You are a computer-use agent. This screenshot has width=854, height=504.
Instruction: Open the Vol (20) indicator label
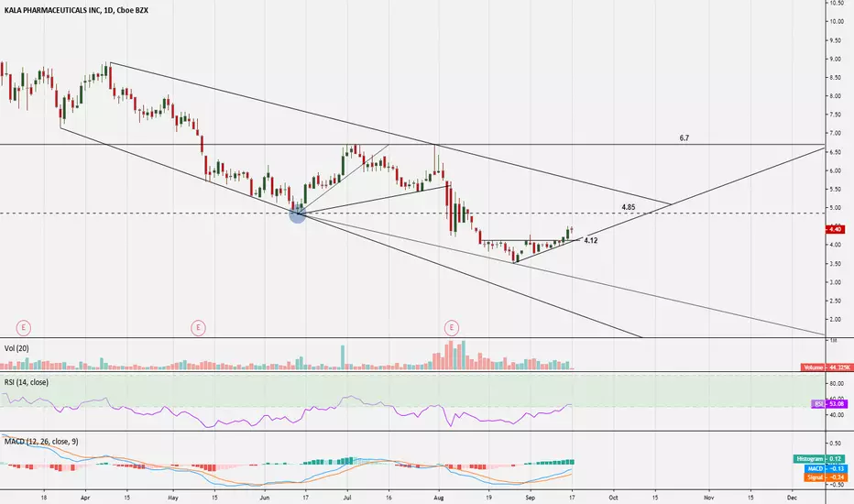pyautogui.click(x=16, y=348)
